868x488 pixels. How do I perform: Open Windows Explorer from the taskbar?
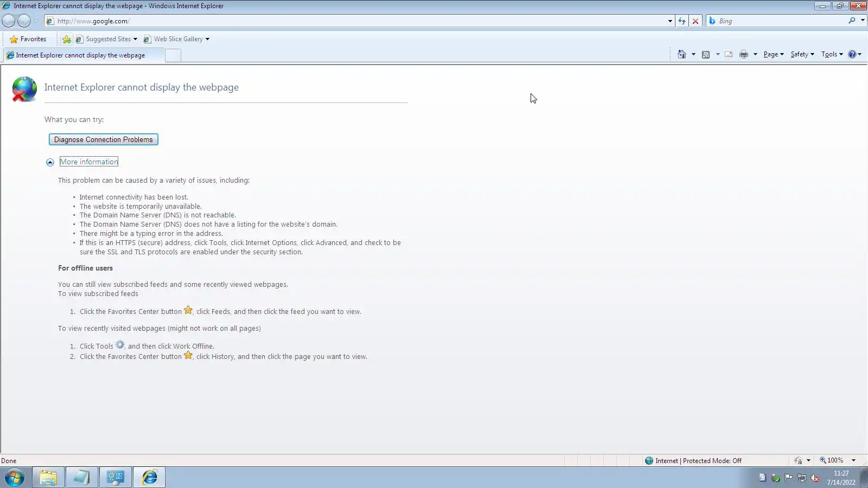coord(48,478)
